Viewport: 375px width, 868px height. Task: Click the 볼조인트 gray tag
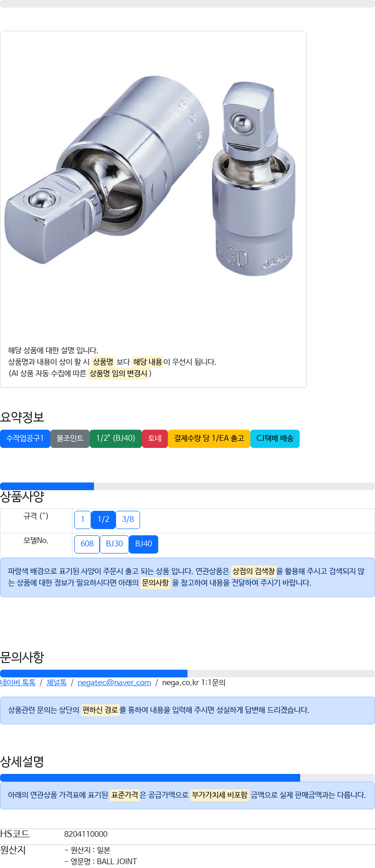click(x=70, y=439)
